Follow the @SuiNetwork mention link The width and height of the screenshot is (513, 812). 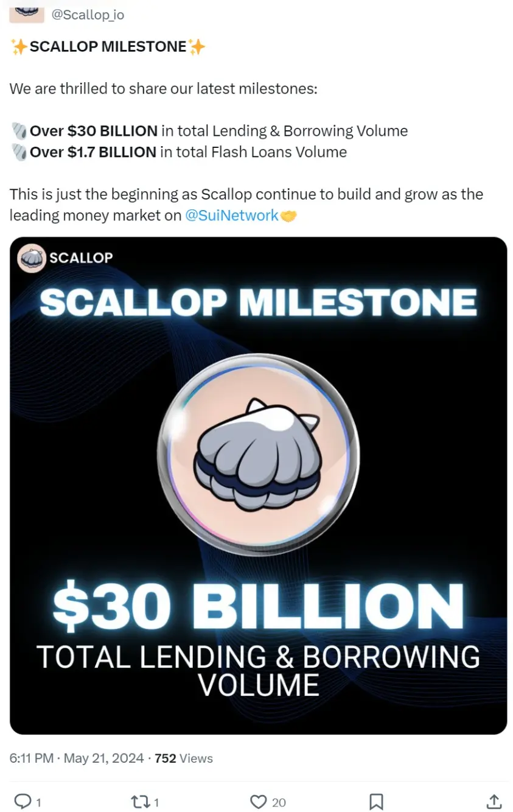tap(232, 215)
